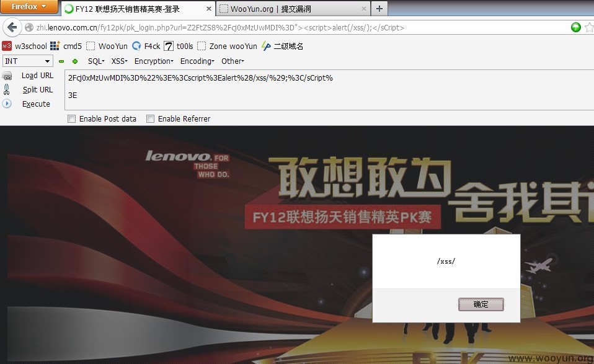Screen dimensions: 594x364
Task: Open the WooYun bookmark
Action: point(107,47)
